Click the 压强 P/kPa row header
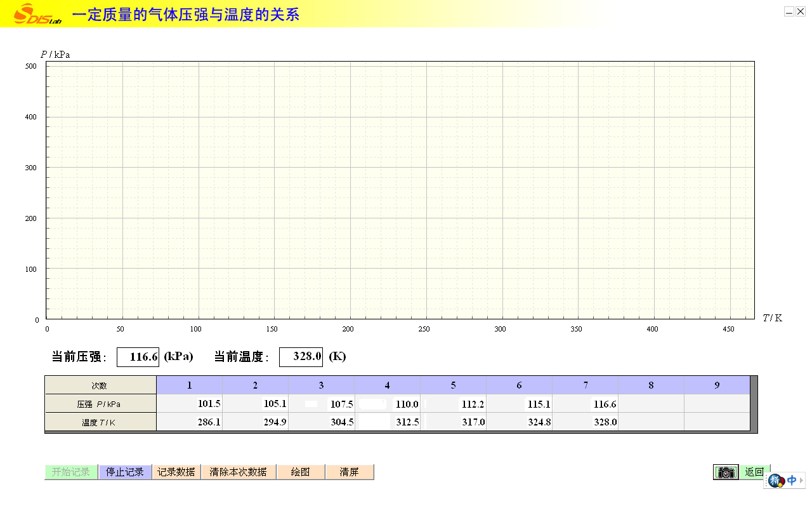This screenshot has width=812, height=508. (100, 404)
